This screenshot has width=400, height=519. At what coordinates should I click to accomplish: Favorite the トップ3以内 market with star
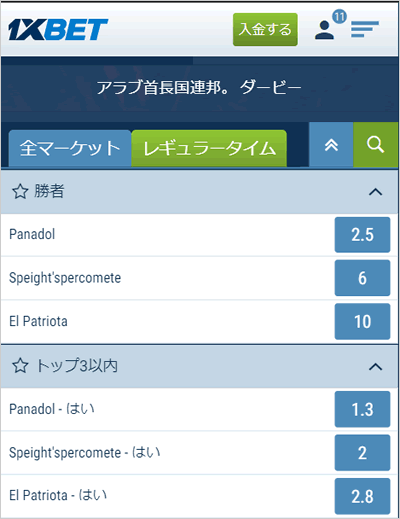click(20, 366)
